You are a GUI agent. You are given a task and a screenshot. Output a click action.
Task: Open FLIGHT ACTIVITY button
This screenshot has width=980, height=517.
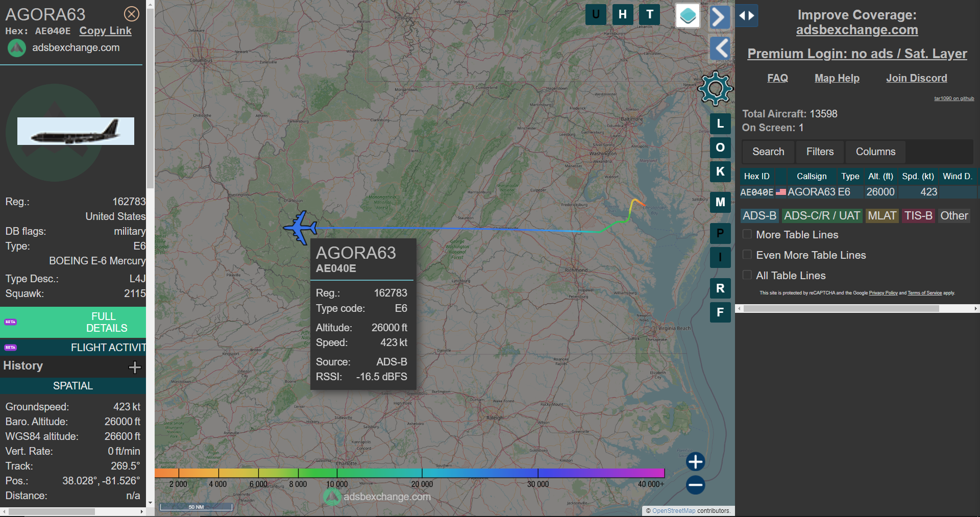click(x=73, y=348)
